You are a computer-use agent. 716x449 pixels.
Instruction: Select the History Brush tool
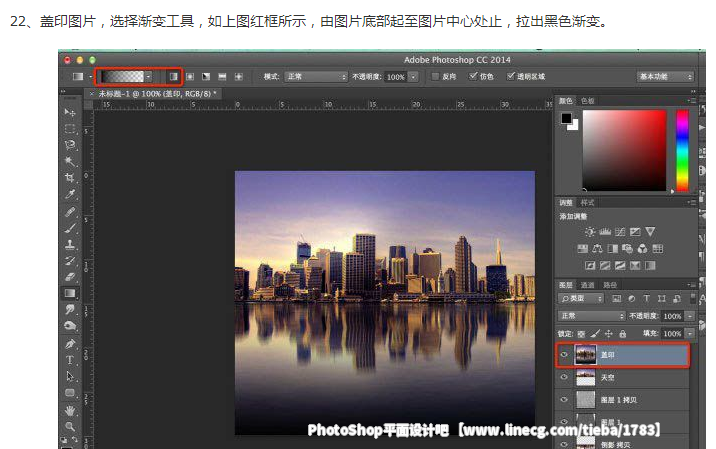tap(69, 261)
